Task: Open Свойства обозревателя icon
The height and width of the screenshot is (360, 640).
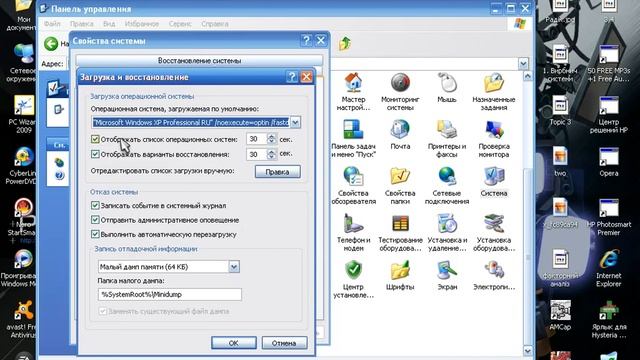Action: [x=353, y=177]
